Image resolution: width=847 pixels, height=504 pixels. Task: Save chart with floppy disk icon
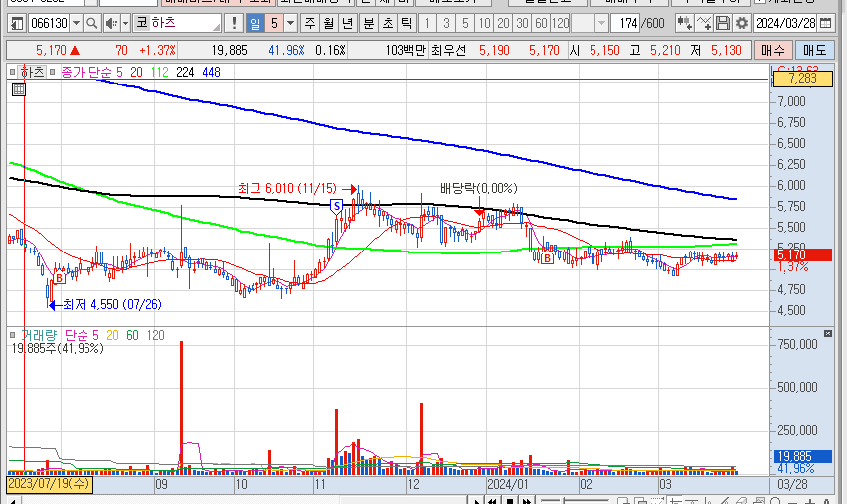pyautogui.click(x=722, y=23)
